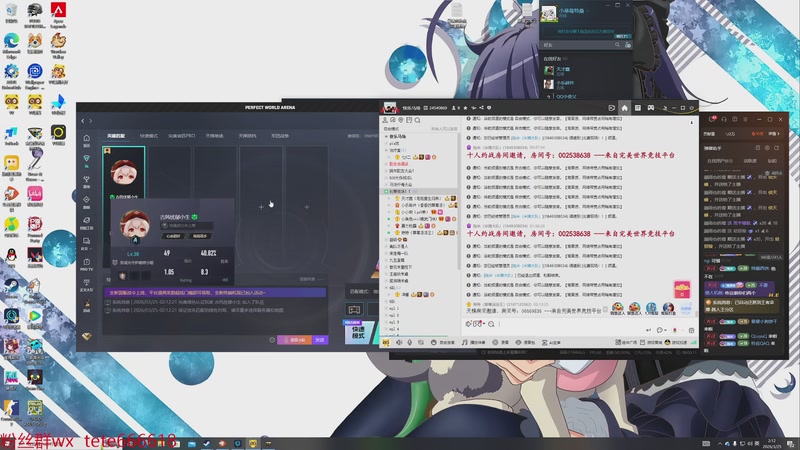Add a teammate in the fifth lobby slot
800x450 pixels.
coord(307,207)
